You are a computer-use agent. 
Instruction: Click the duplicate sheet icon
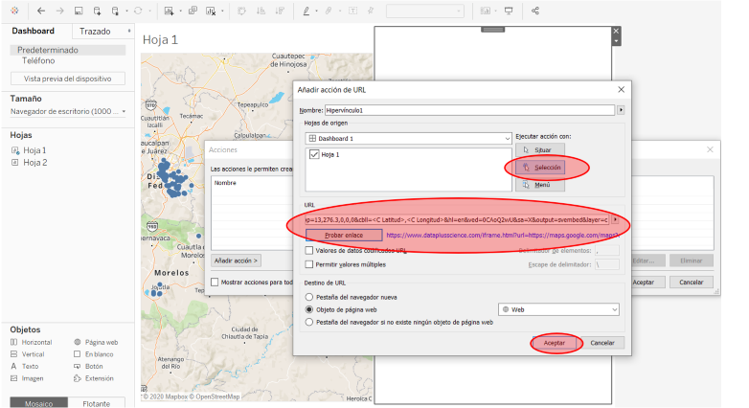(193, 11)
